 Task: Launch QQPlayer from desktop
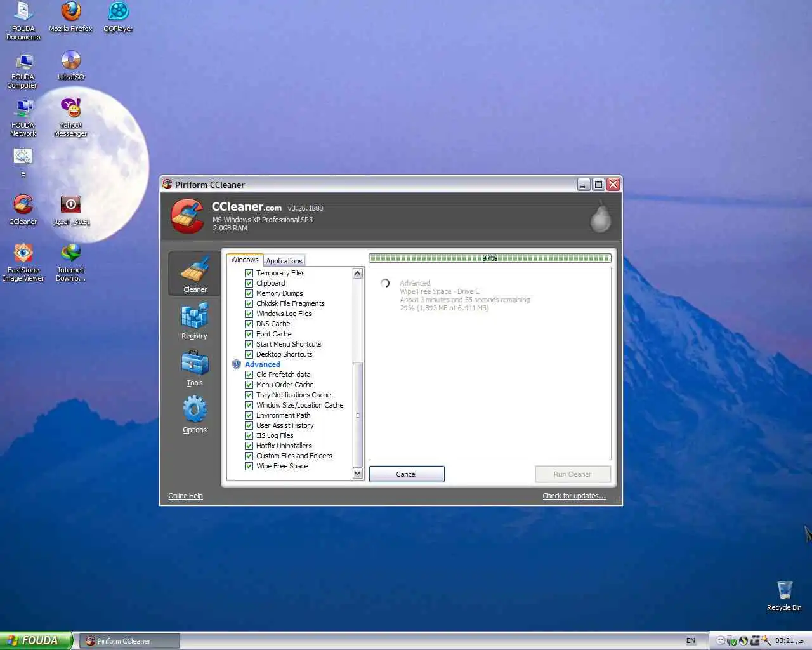[x=118, y=18]
